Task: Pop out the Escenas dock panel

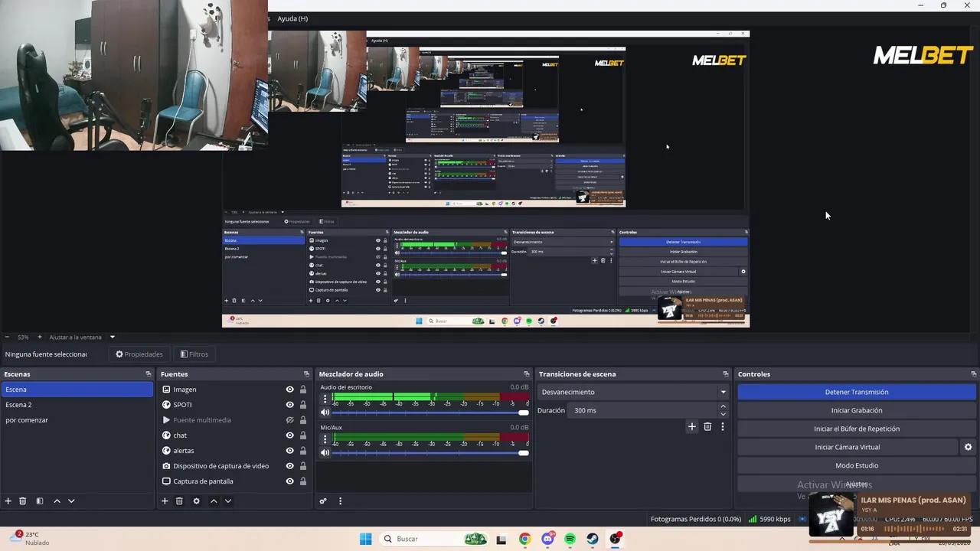Action: (149, 374)
